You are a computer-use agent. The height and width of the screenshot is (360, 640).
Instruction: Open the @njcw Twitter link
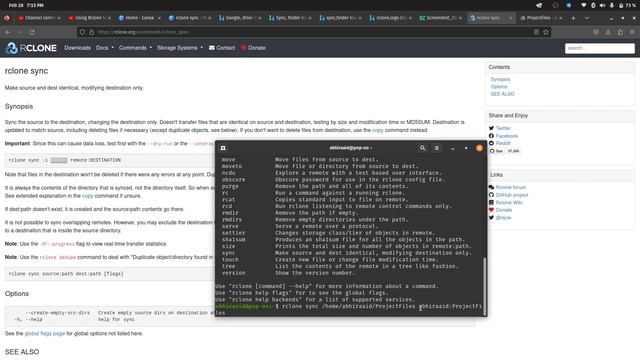pos(503,218)
